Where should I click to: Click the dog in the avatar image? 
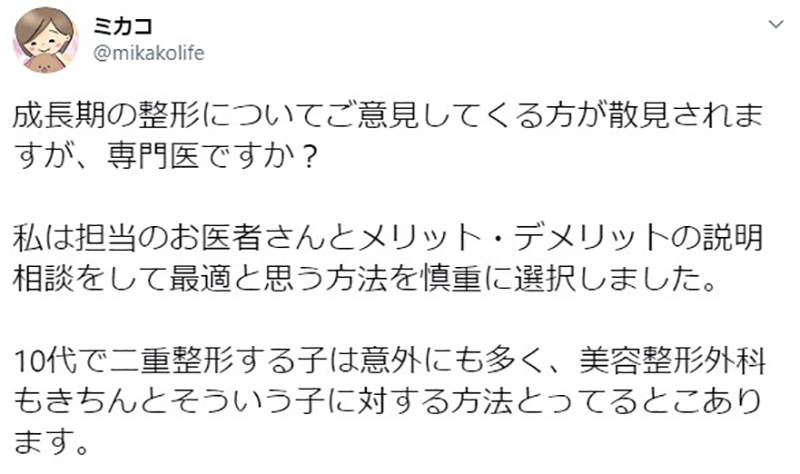pyautogui.click(x=42, y=61)
